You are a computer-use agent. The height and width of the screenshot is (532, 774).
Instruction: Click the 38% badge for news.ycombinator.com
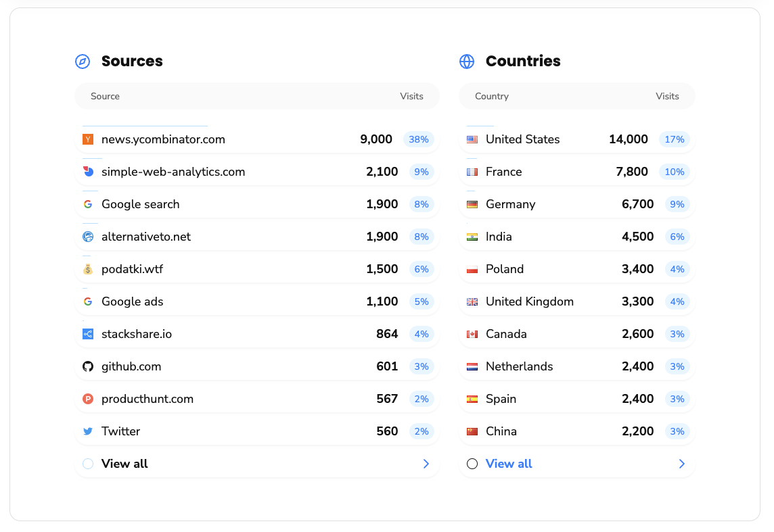point(418,139)
